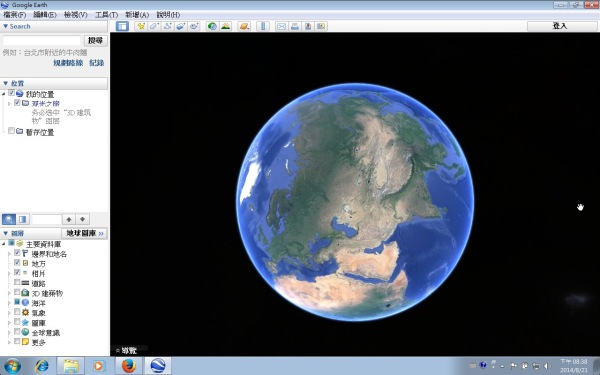
Task: Select the Add Path tool
Action: (167, 26)
